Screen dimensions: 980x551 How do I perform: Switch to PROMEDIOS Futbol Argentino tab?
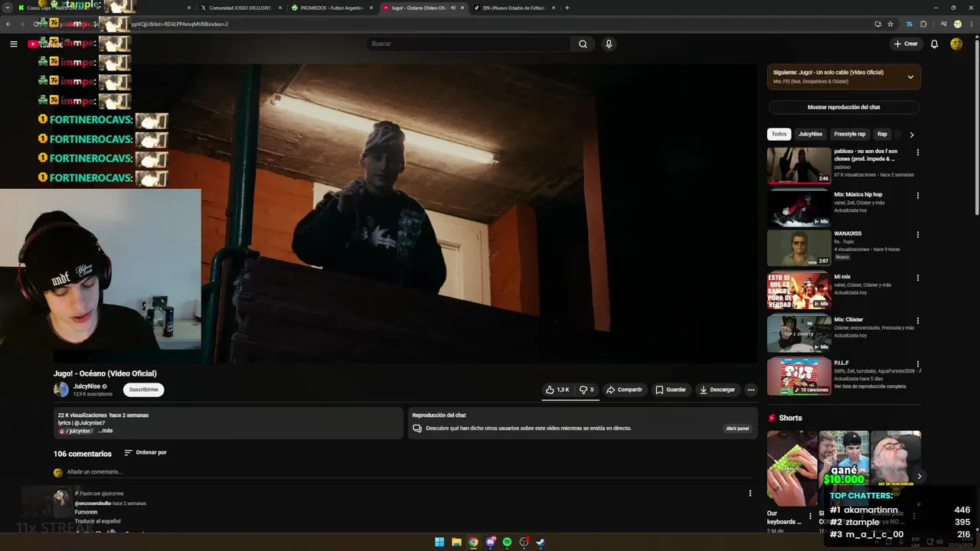[x=332, y=8]
